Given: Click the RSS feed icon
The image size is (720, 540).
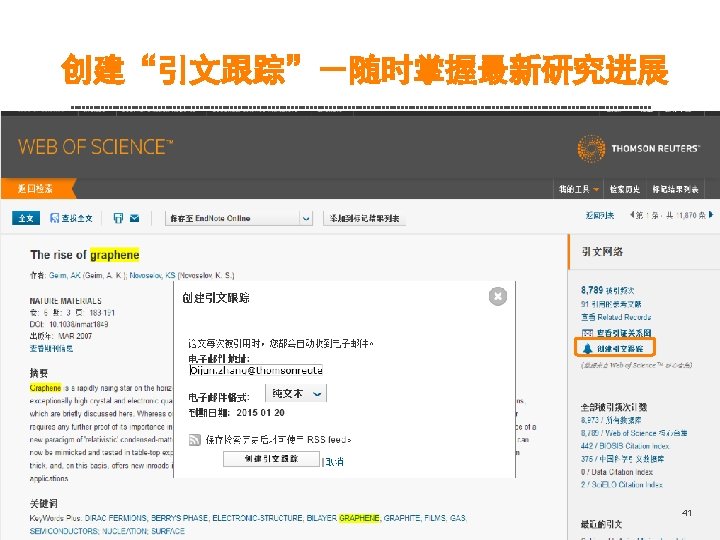Looking at the screenshot, I should pyautogui.click(x=195, y=440).
